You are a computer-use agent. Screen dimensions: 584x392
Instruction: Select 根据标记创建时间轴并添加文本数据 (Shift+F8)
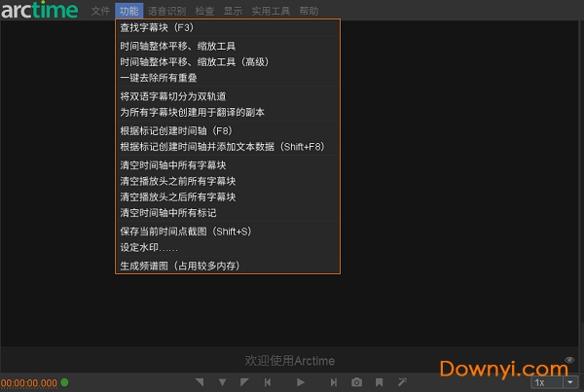[x=228, y=147]
